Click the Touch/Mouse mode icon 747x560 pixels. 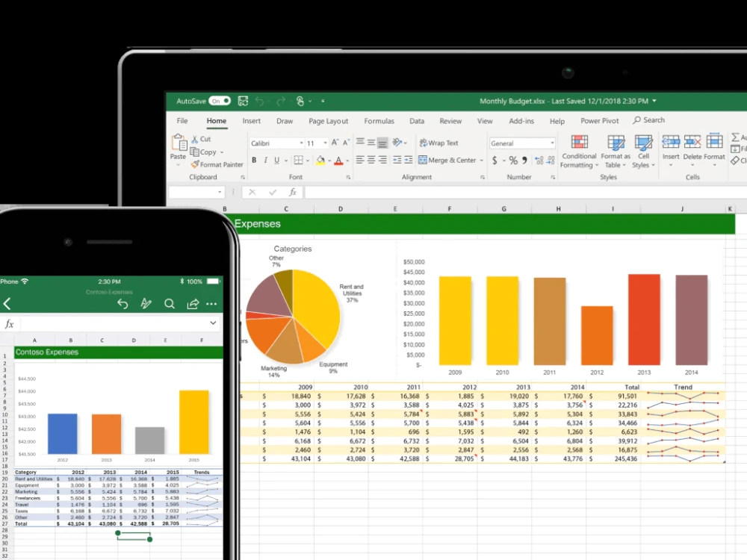(300, 101)
